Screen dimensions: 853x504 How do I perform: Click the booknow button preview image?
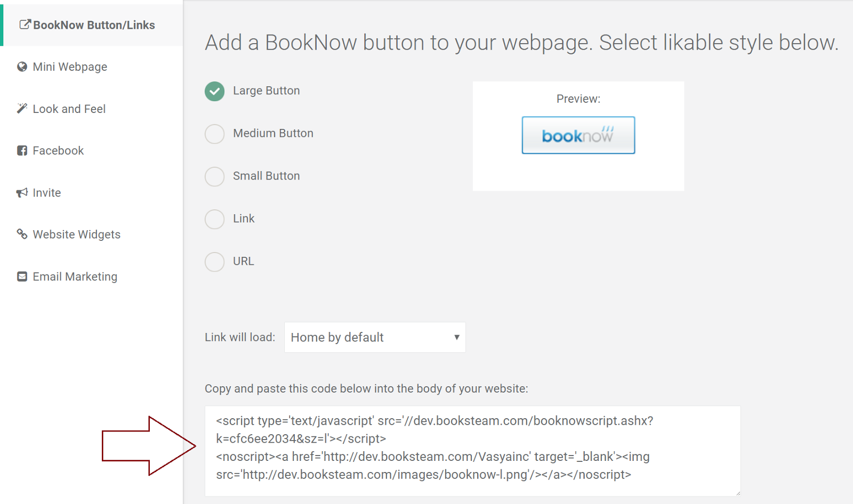[x=578, y=135]
